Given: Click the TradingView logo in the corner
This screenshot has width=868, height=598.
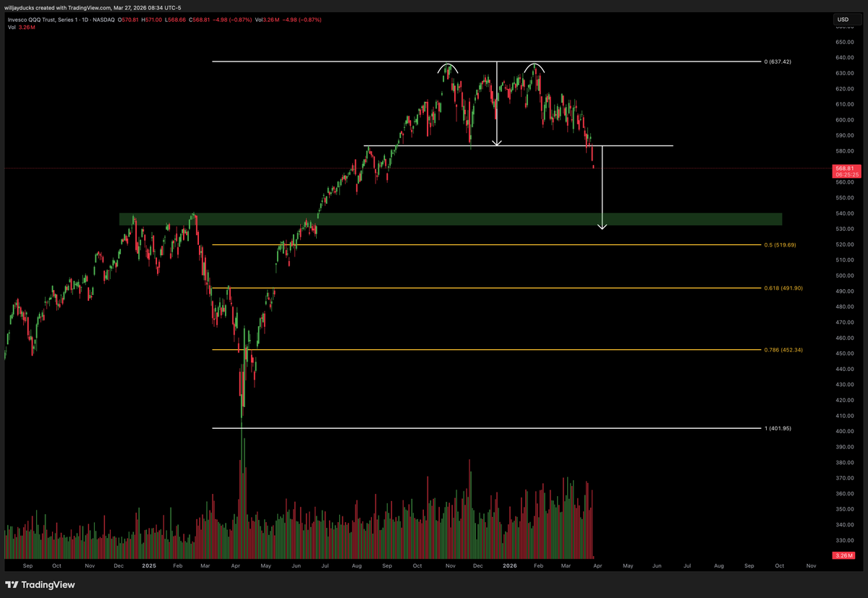Looking at the screenshot, I should coord(40,584).
